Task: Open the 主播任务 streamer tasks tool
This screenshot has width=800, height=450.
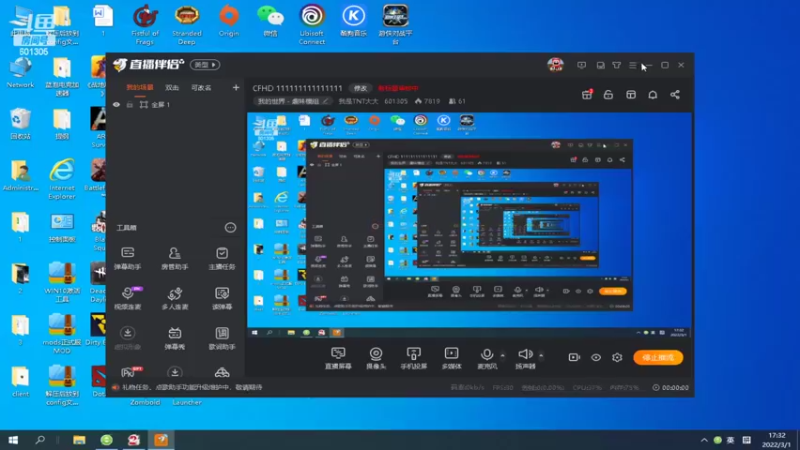Action: click(221, 258)
